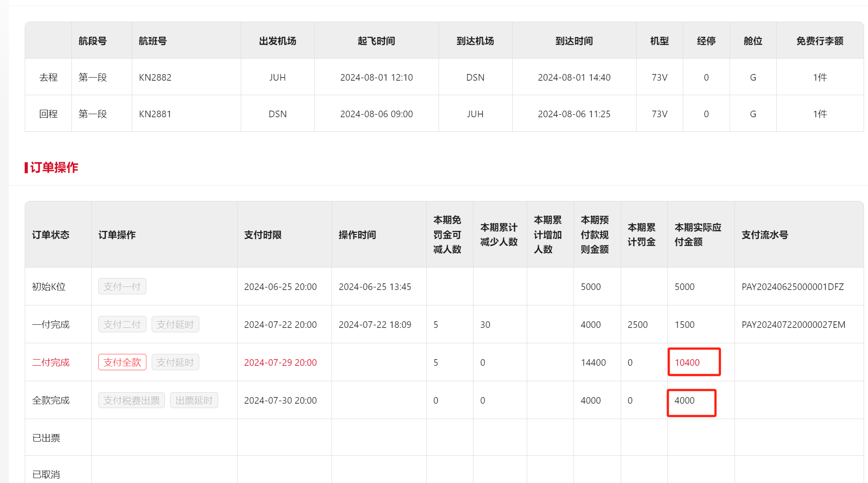Click the red 支付全款 button

click(122, 362)
